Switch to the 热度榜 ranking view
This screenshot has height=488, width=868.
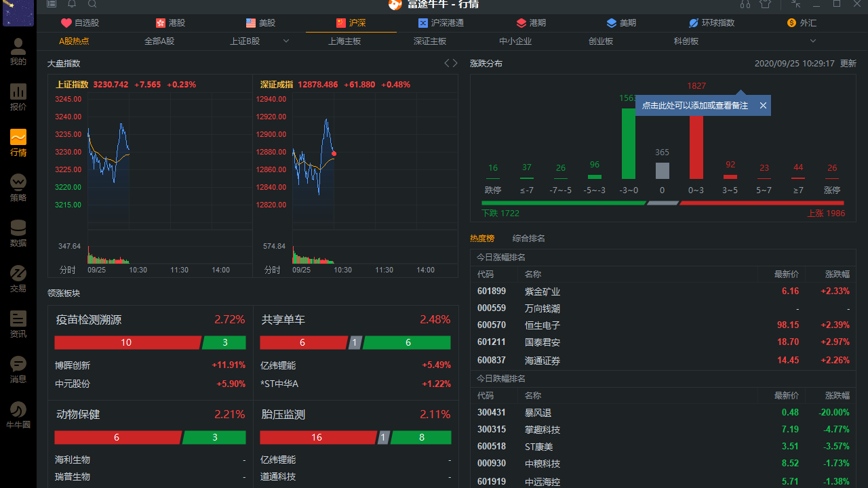pyautogui.click(x=481, y=238)
